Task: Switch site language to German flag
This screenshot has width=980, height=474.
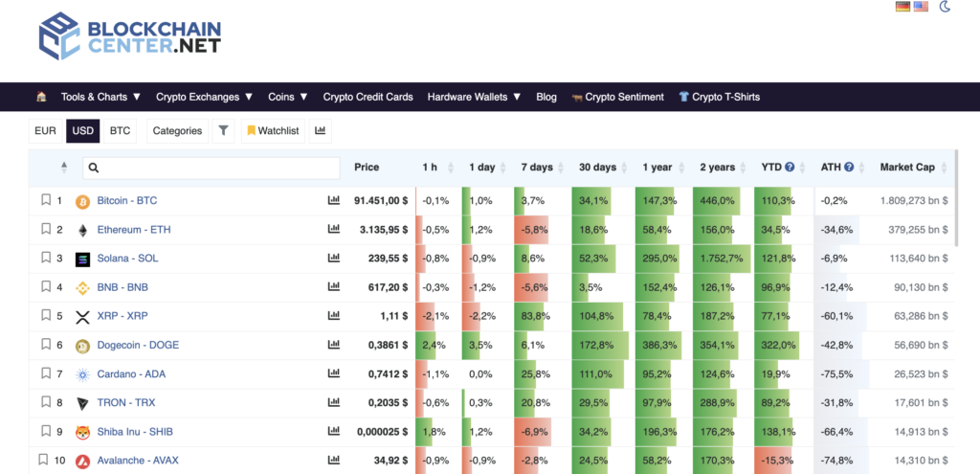Action: point(902,7)
